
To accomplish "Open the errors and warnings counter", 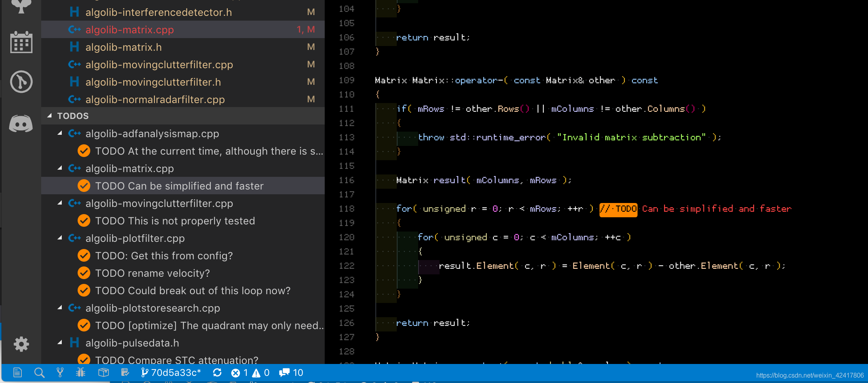I will point(250,373).
